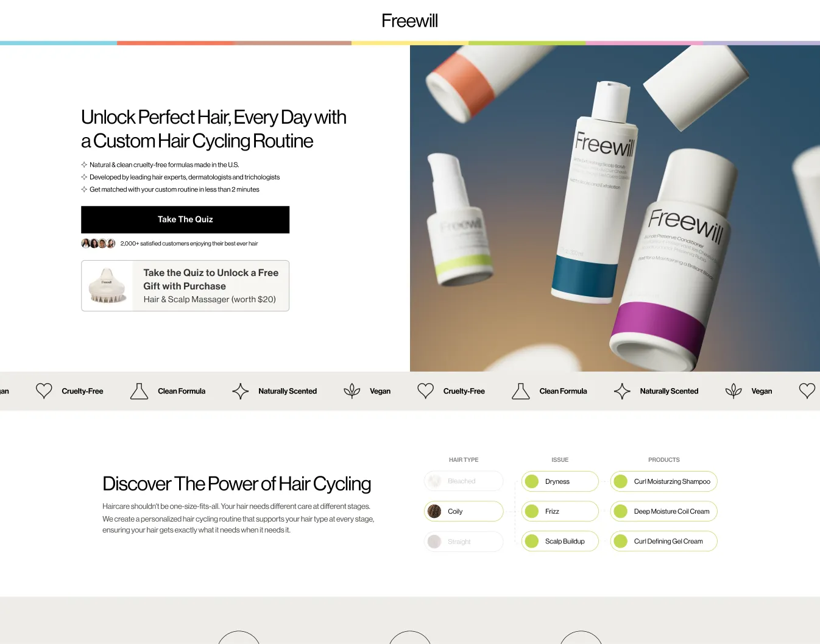The image size is (820, 644).
Task: Select the Coily hair type
Action: coord(464,511)
